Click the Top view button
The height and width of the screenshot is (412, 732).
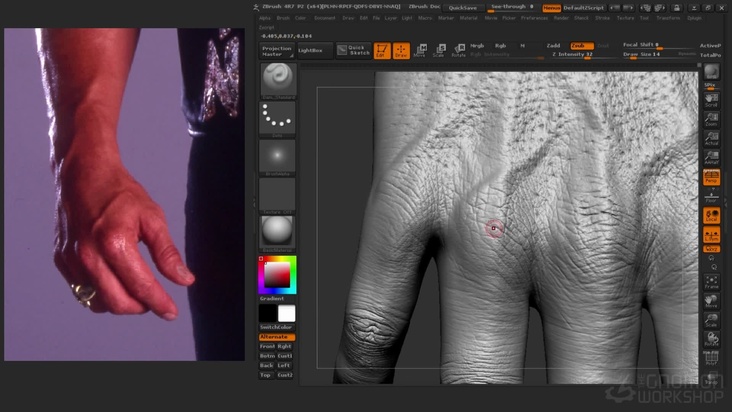coord(266,375)
